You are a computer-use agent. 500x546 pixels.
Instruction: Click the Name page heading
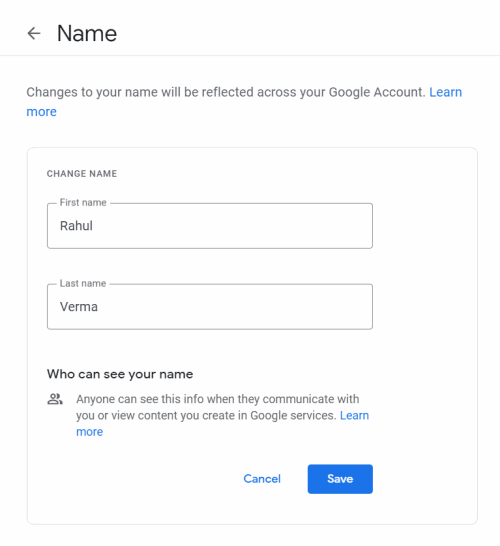click(87, 33)
